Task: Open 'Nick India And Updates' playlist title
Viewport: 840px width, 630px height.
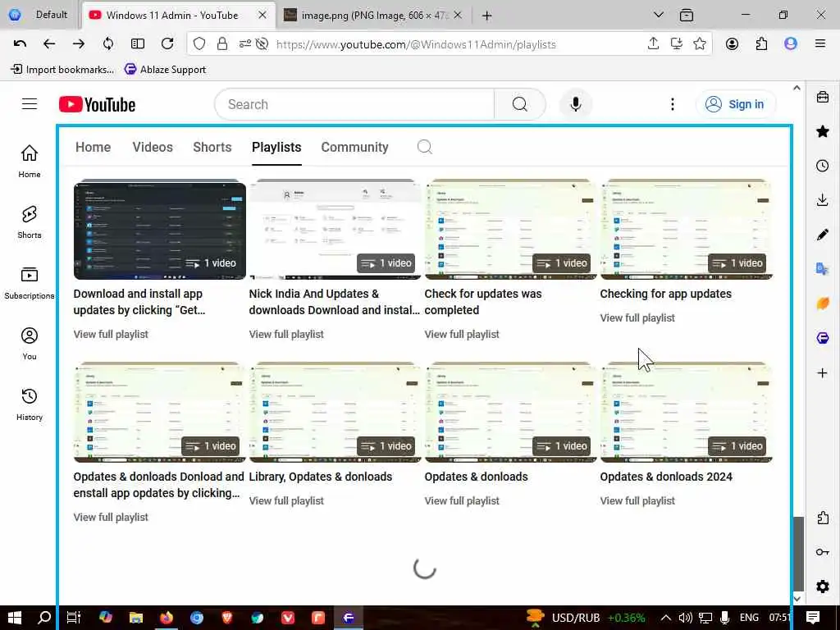Action: point(335,302)
